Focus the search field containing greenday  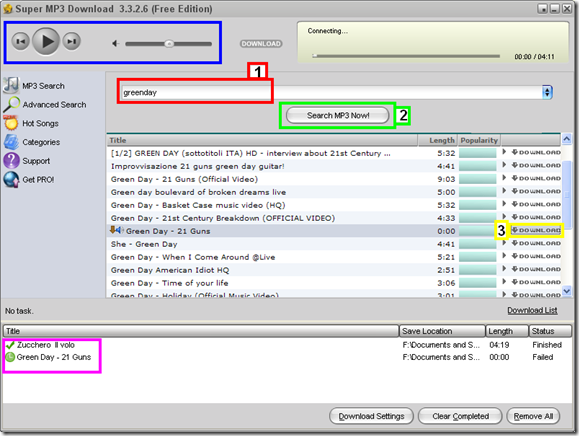pos(332,92)
